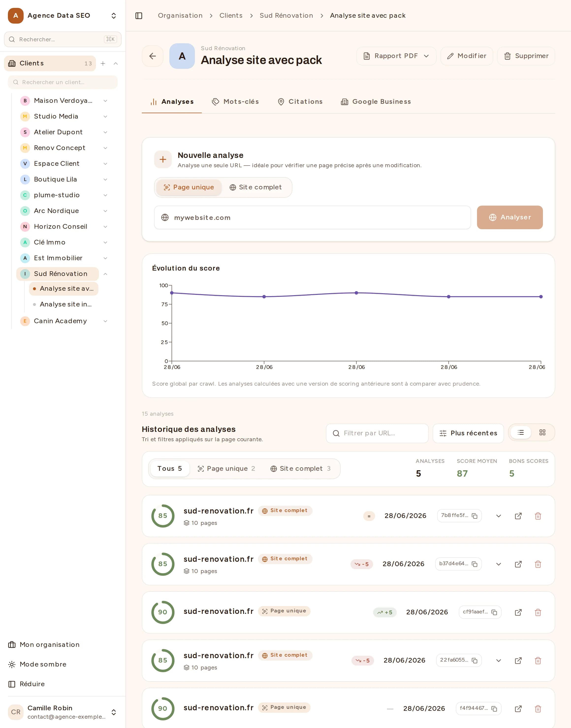Copy hash 7b8ffe5f to clipboard
Screen dimensions: 571x728
[x=474, y=516]
